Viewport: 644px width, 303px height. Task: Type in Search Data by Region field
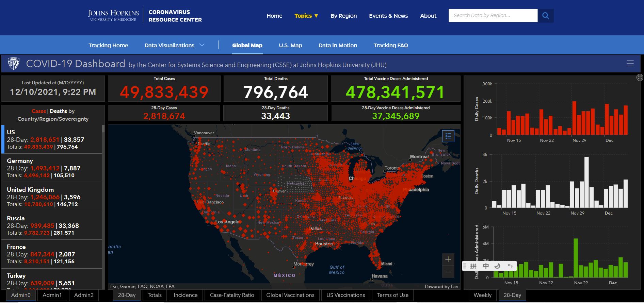point(493,16)
